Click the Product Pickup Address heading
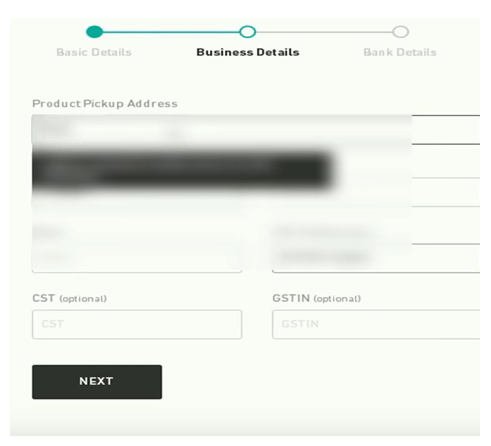 (x=105, y=104)
